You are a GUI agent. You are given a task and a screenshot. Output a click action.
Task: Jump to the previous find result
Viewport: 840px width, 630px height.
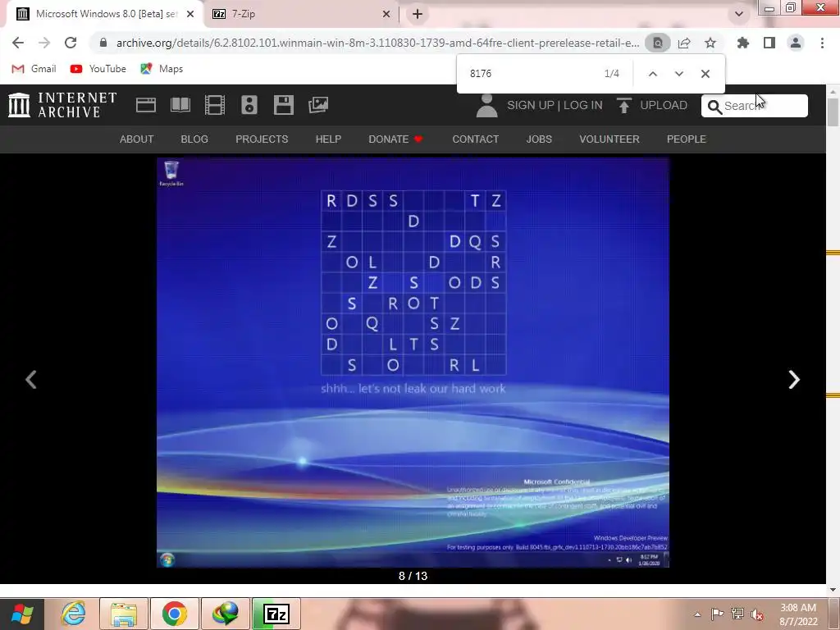pos(652,74)
